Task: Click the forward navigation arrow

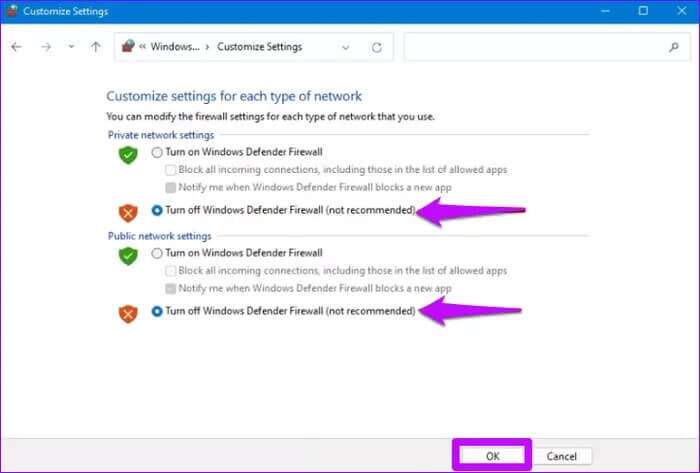Action: coord(46,47)
